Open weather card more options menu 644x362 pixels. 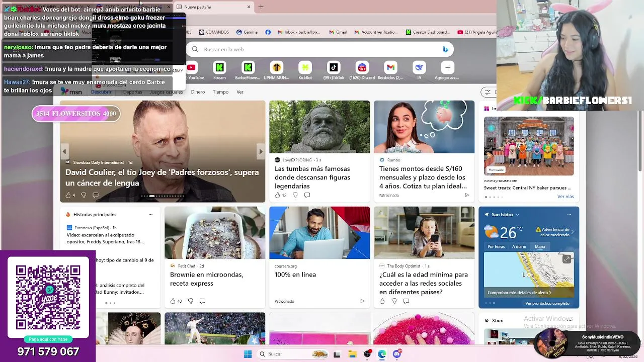pos(569,215)
